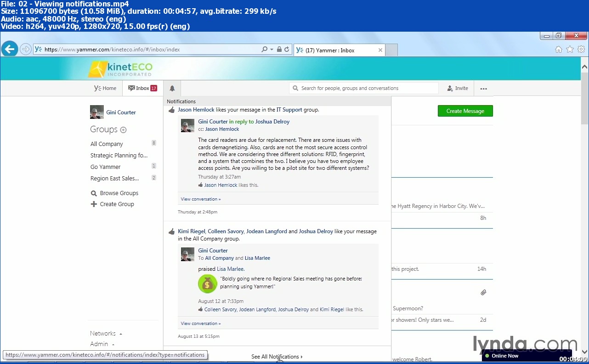Click Kimi Riegel in likes notification
Screen dimensions: 589x364
click(191, 231)
